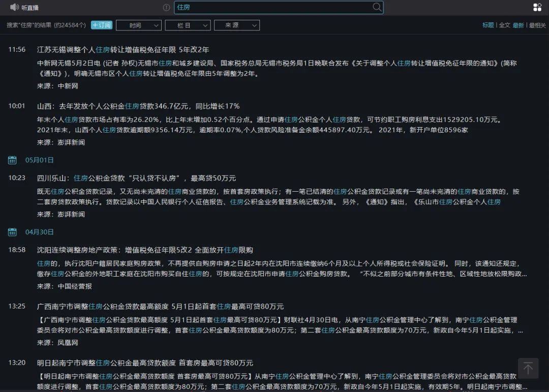Click the calendar icon next to 05月01日
This screenshot has height=392, width=549.
pos(12,160)
